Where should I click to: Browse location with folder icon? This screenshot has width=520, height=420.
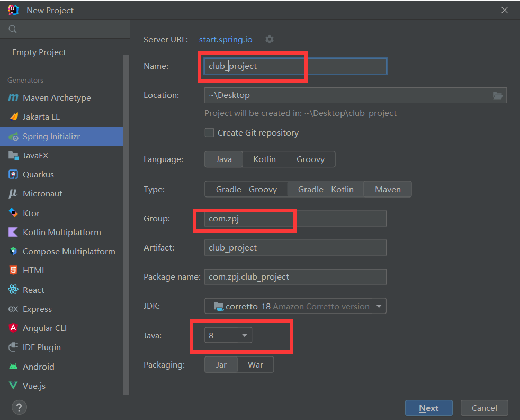click(497, 95)
